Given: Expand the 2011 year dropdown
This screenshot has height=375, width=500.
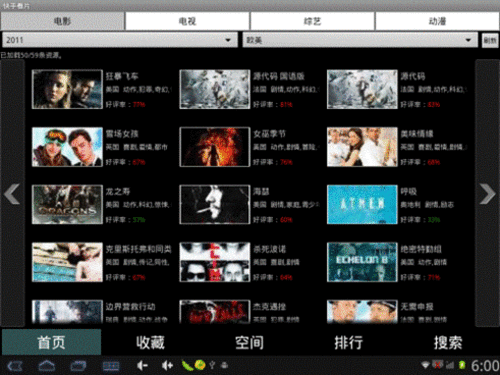Looking at the screenshot, I should [120, 40].
